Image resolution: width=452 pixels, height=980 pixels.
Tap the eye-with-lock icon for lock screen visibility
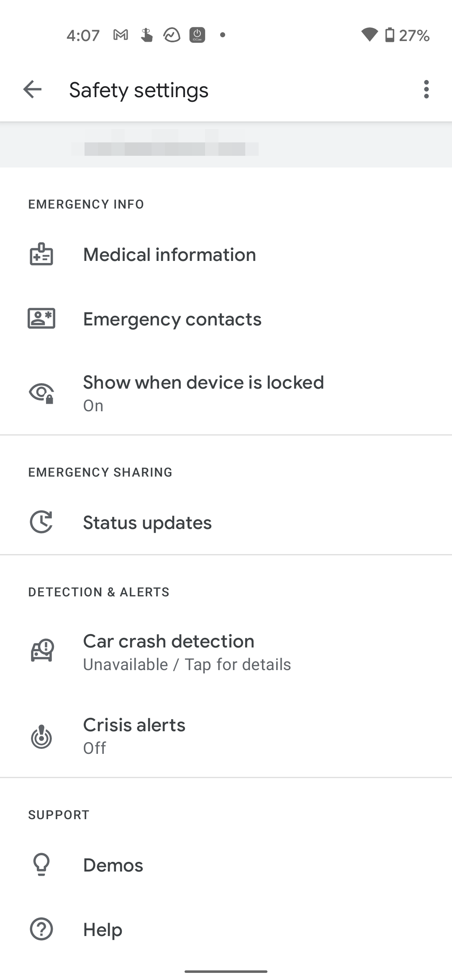41,393
